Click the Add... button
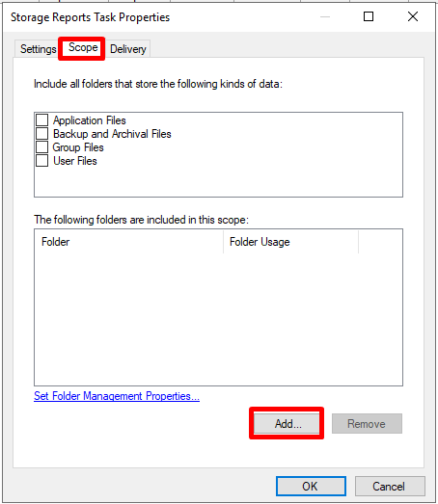Image resolution: width=438 pixels, height=504 pixels. coord(287,424)
